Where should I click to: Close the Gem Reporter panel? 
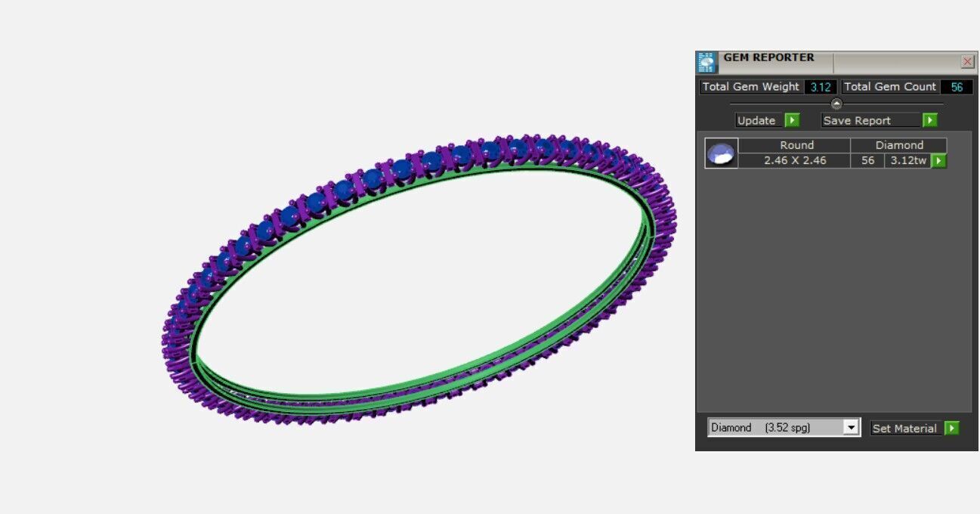(x=967, y=62)
